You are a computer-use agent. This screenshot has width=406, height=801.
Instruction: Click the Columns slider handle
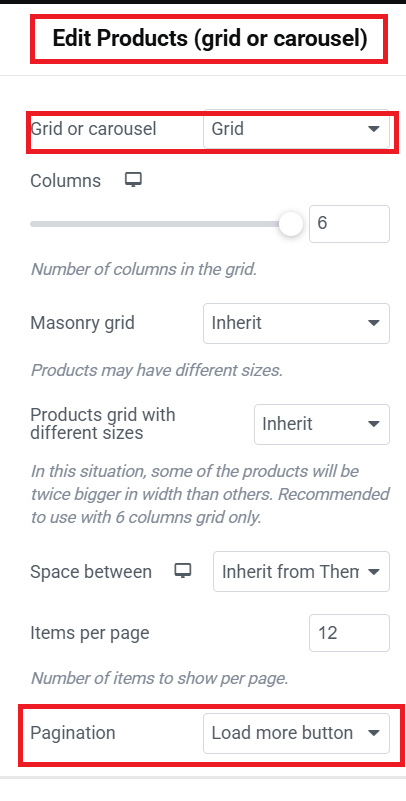[x=291, y=224]
